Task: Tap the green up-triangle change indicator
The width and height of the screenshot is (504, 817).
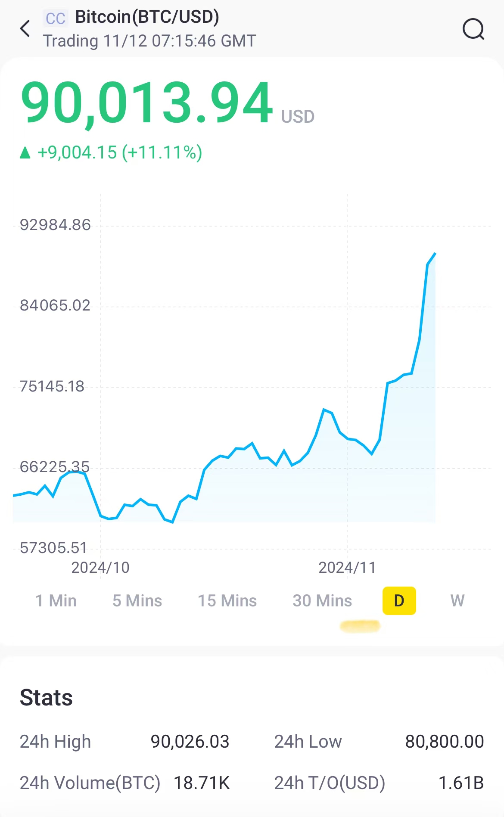Action: click(25, 153)
